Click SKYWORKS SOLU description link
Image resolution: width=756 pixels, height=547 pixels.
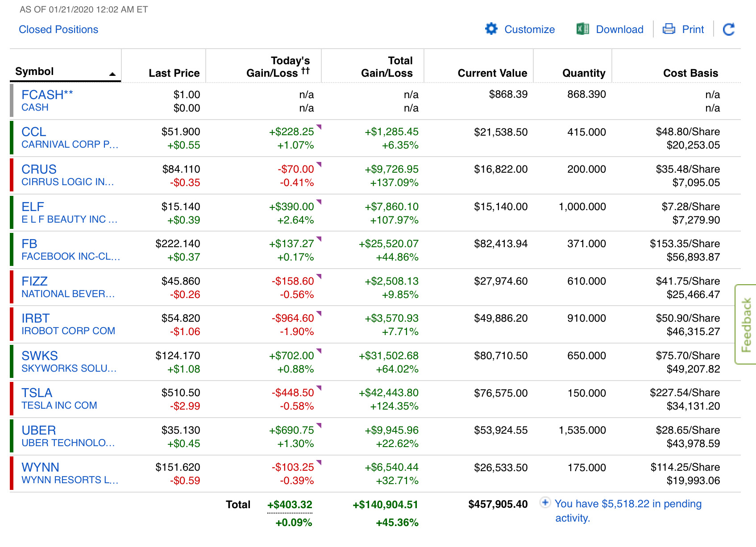(69, 369)
